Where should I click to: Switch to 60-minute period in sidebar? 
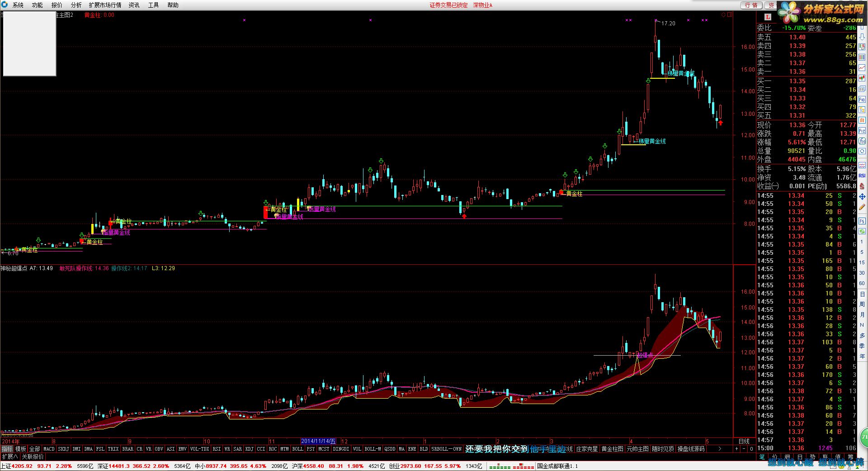click(x=862, y=283)
